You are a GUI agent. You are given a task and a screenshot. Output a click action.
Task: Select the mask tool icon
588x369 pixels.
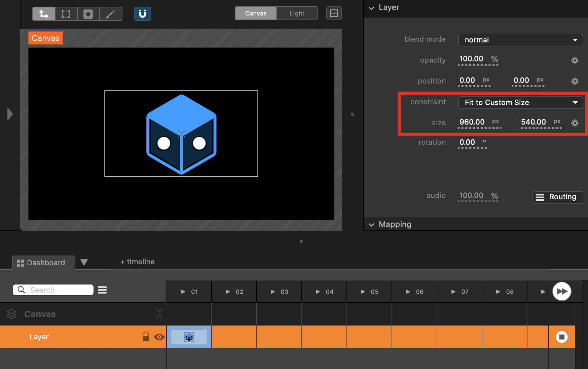coord(88,14)
